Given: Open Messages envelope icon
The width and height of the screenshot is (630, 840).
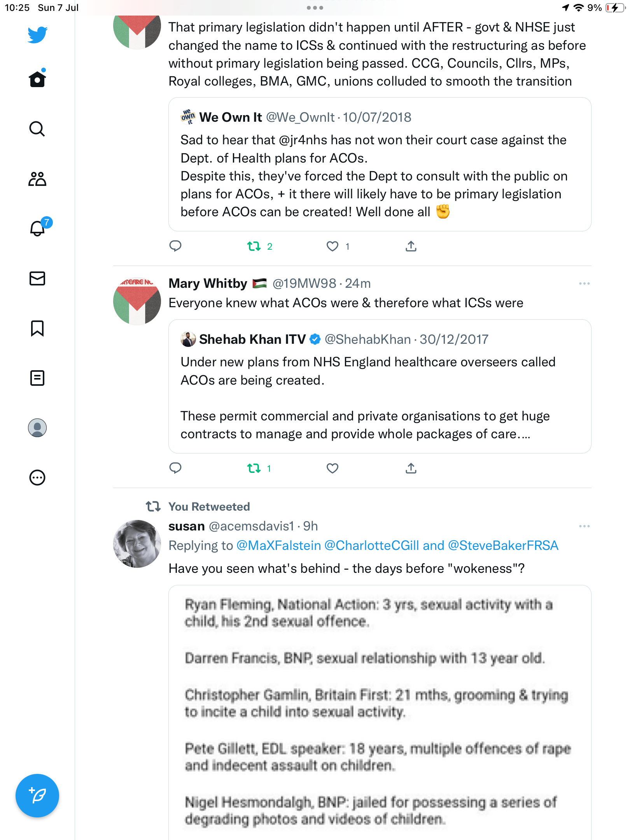Looking at the screenshot, I should (37, 278).
